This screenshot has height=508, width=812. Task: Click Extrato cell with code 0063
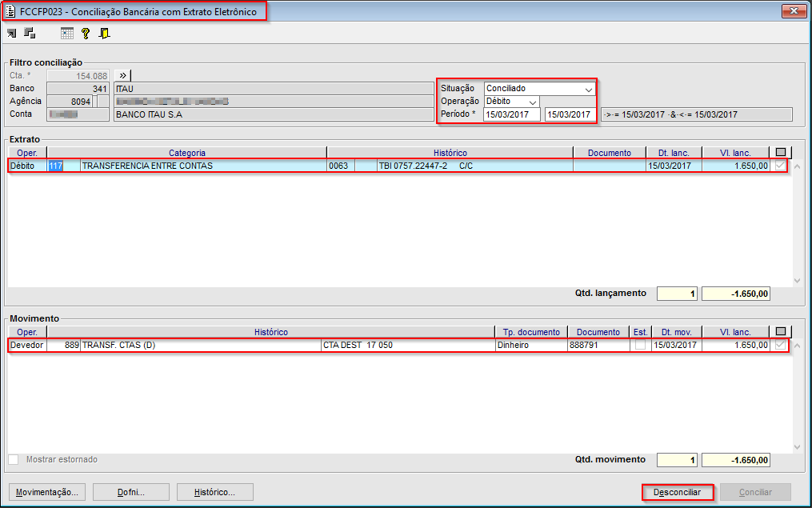pos(341,166)
